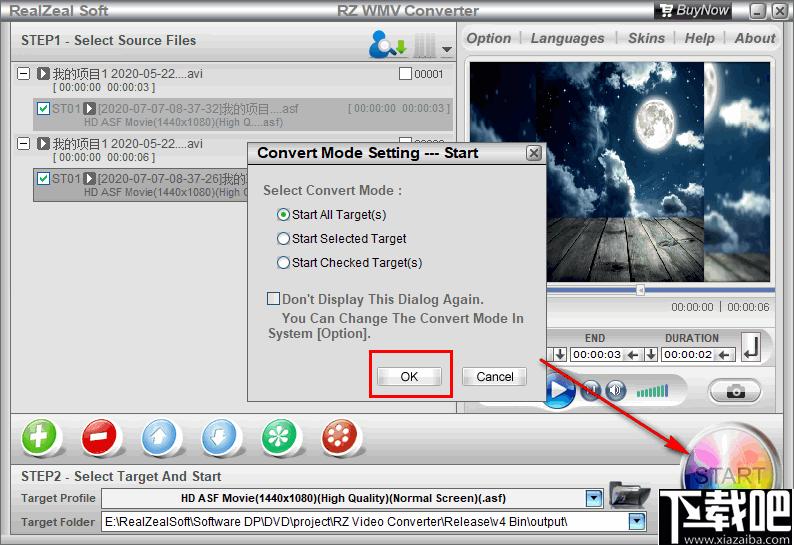This screenshot has width=794, height=545.
Task: Click play icon of the 00:00:06 avi source
Action: [43, 144]
